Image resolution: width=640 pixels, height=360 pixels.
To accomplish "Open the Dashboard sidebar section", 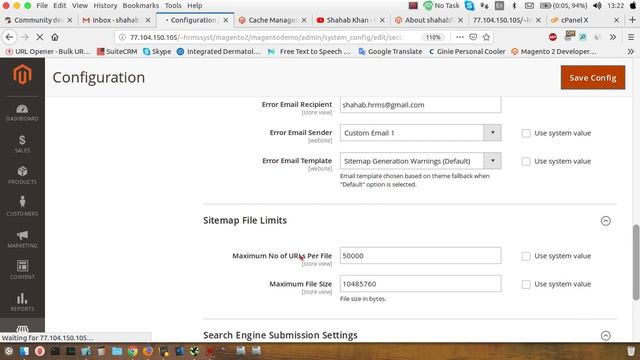I will [x=22, y=113].
